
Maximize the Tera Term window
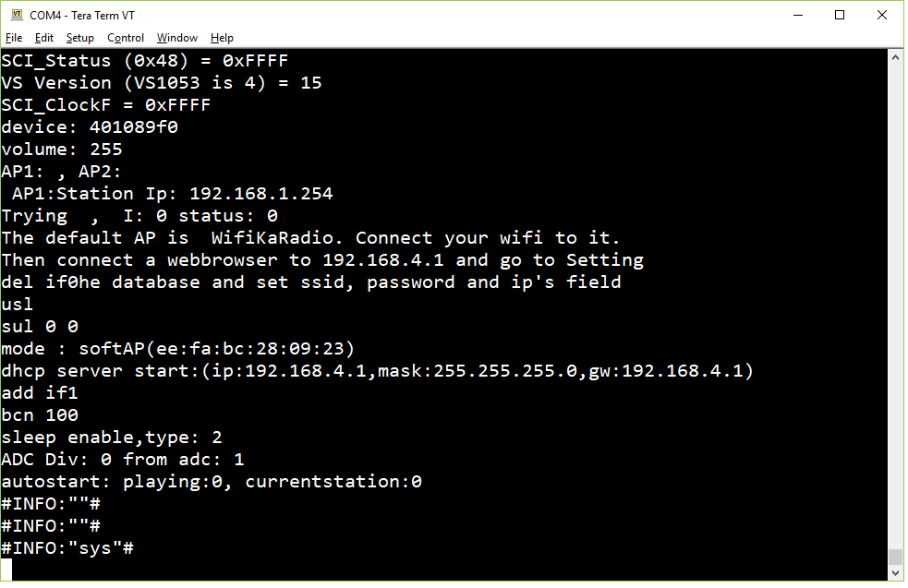(840, 15)
